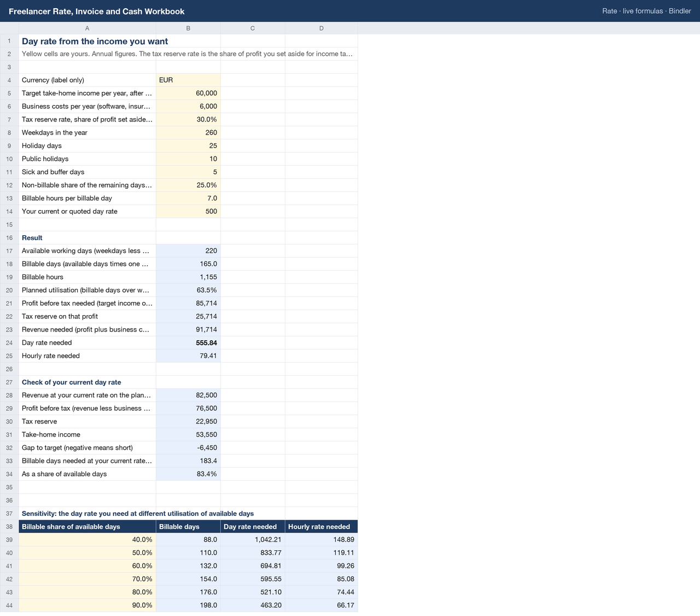The height and width of the screenshot is (616, 700).
Task: Select column C header
Action: tap(253, 28)
